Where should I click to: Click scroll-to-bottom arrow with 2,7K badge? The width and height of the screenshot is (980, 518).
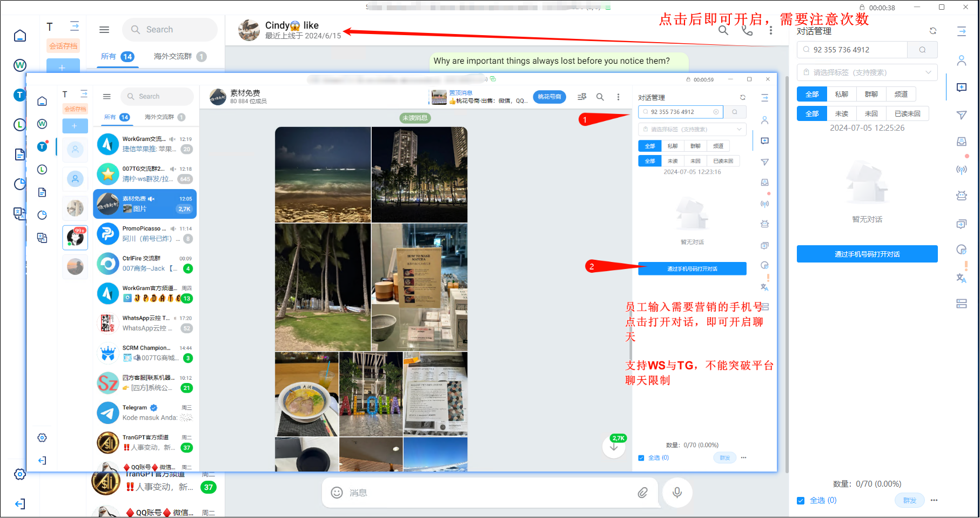[x=614, y=447]
